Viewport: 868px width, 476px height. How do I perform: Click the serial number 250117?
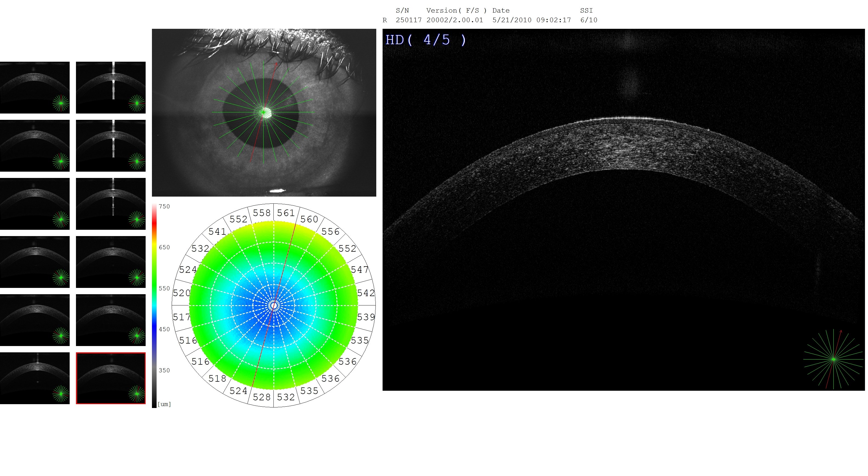click(409, 20)
